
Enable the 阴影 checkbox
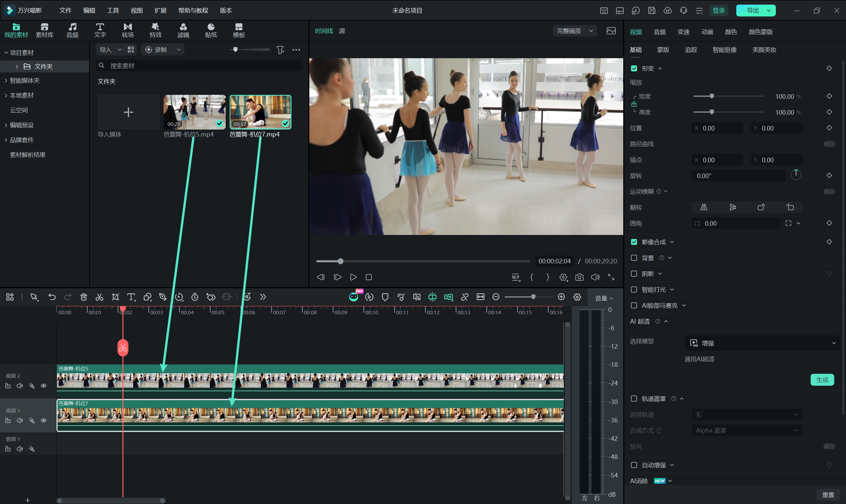(x=634, y=274)
